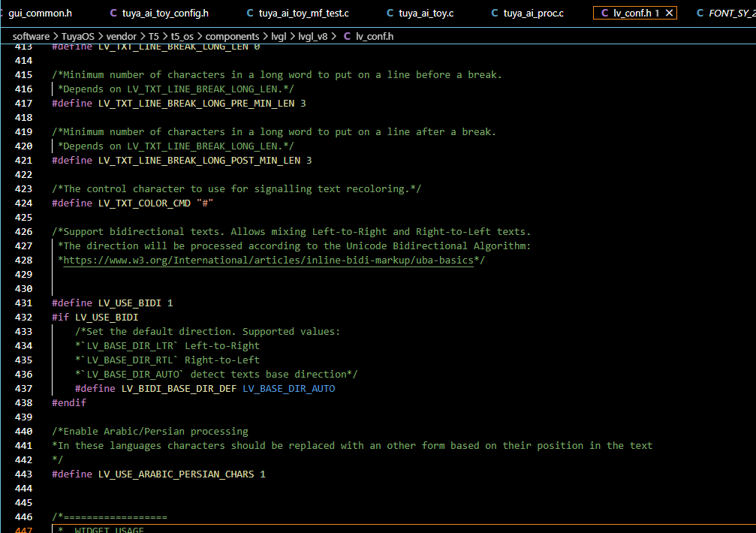Screen dimensions: 756x533
Task: Click the LV_TXT_COLOR_CMD define on line 424
Action: 144,203
